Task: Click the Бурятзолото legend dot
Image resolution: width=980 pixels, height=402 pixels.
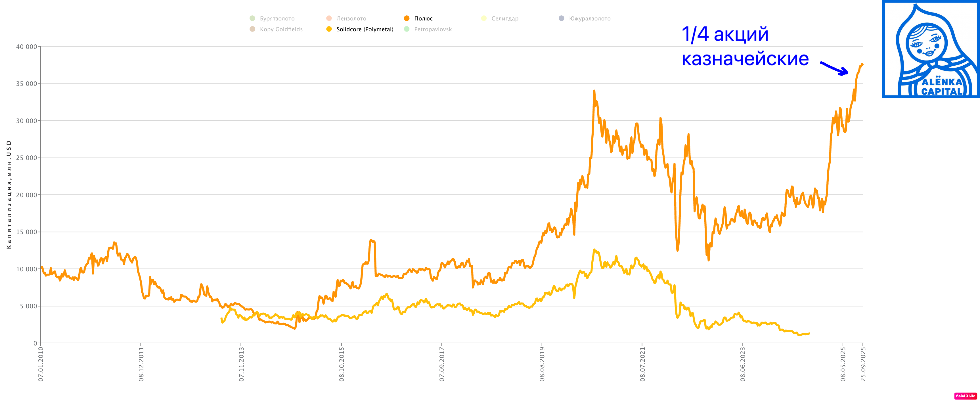Action: coord(252,18)
